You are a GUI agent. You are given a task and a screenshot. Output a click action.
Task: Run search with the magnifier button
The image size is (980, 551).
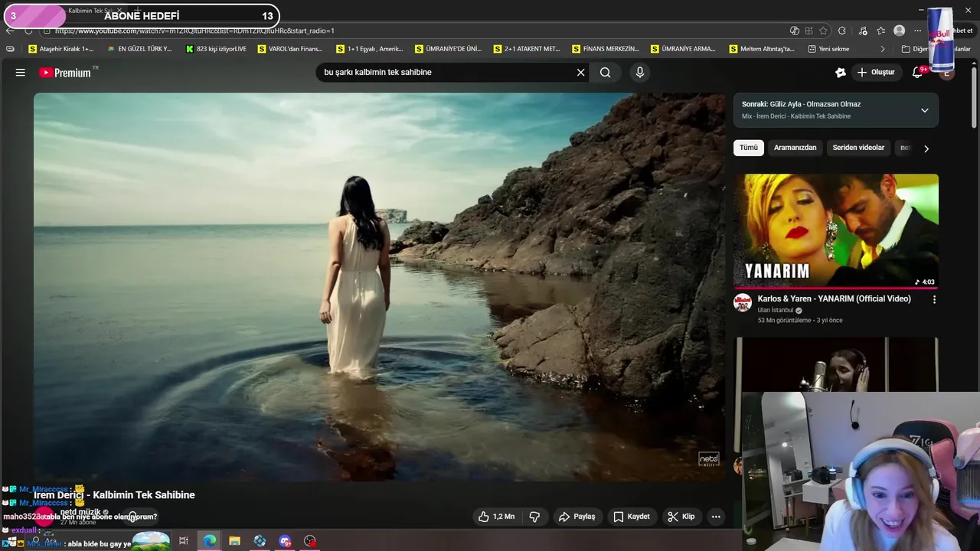click(605, 73)
